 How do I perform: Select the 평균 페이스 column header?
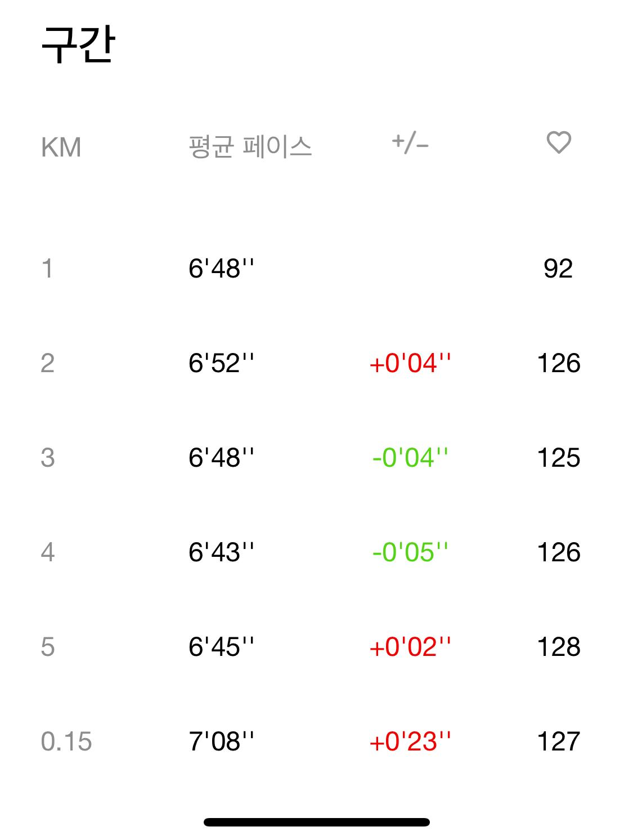click(250, 147)
